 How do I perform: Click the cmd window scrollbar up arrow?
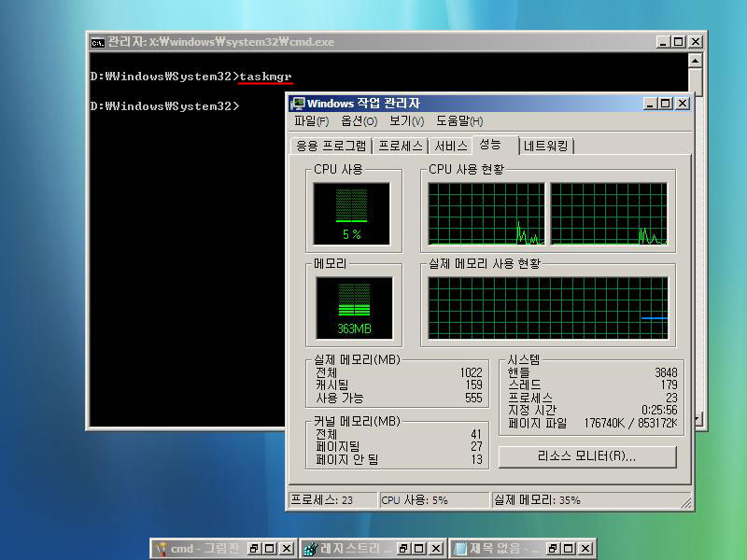pos(695,61)
